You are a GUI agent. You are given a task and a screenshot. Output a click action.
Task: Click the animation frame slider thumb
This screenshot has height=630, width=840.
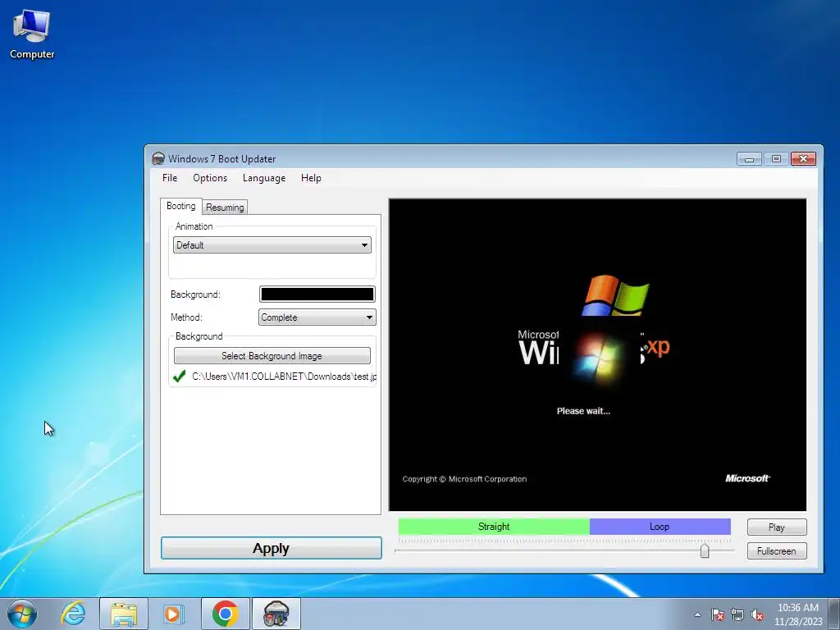point(705,550)
